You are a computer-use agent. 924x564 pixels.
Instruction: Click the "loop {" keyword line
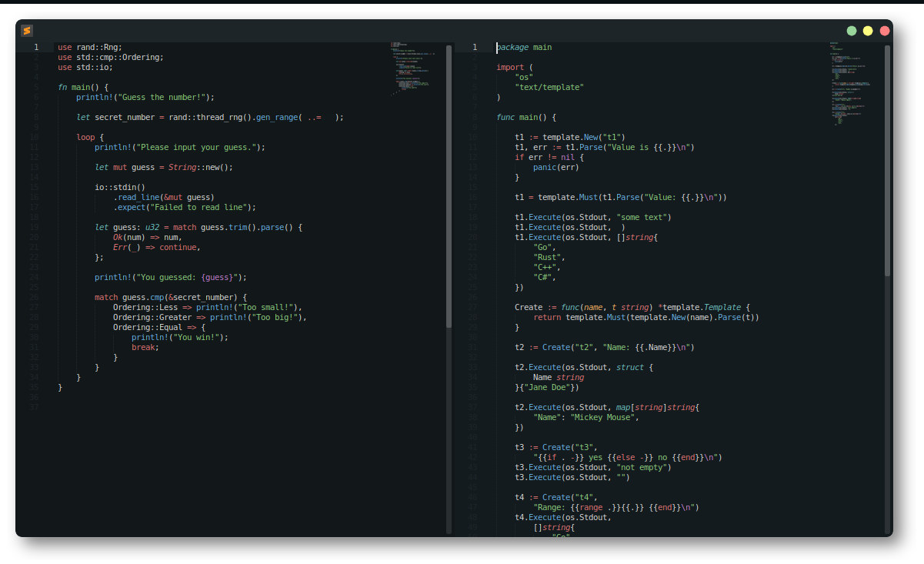point(90,137)
